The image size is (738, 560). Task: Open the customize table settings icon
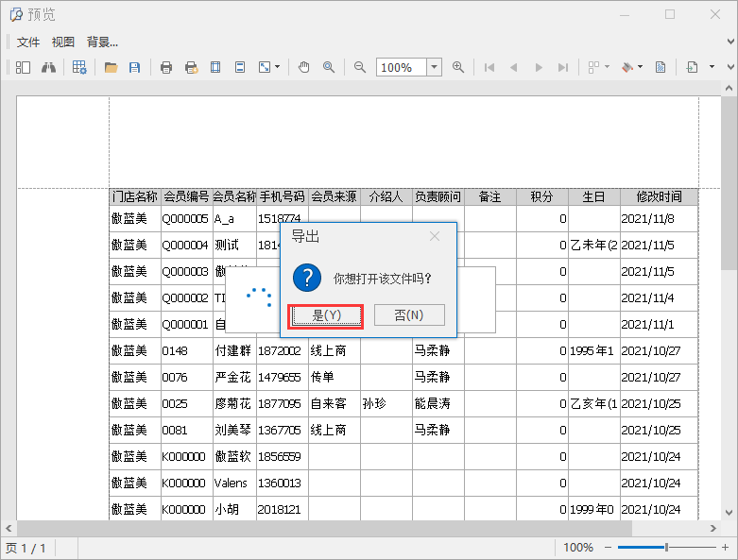(x=79, y=67)
